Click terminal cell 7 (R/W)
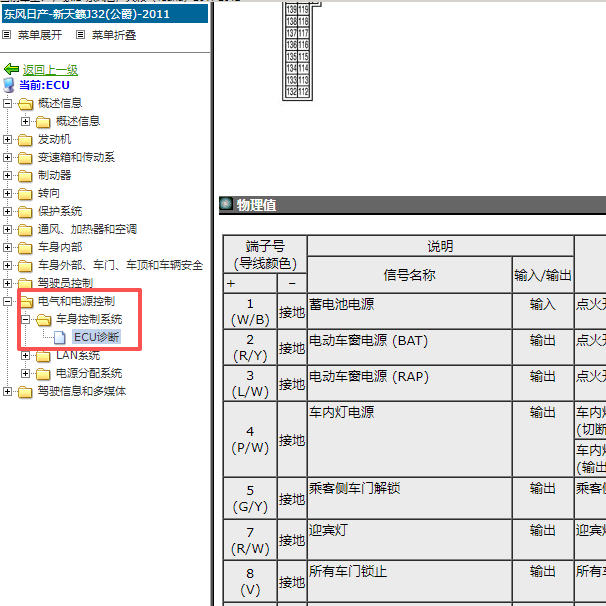 pyautogui.click(x=250, y=540)
